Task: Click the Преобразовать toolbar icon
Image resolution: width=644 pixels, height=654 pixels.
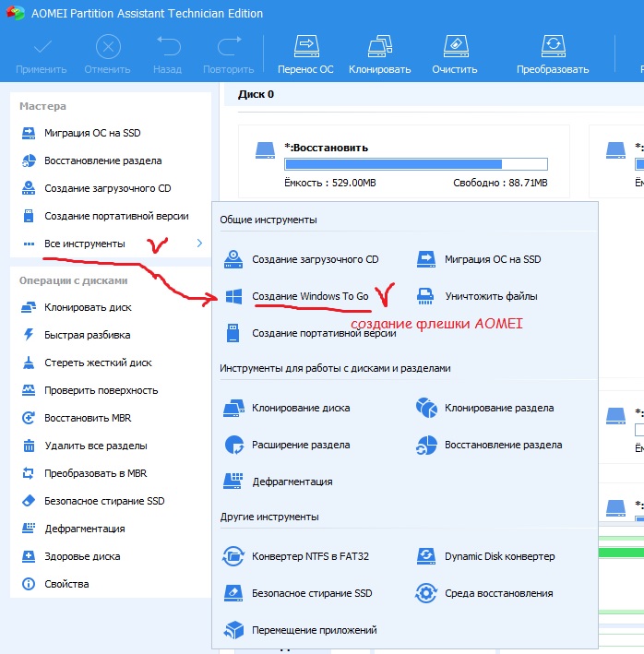Action: (x=553, y=46)
